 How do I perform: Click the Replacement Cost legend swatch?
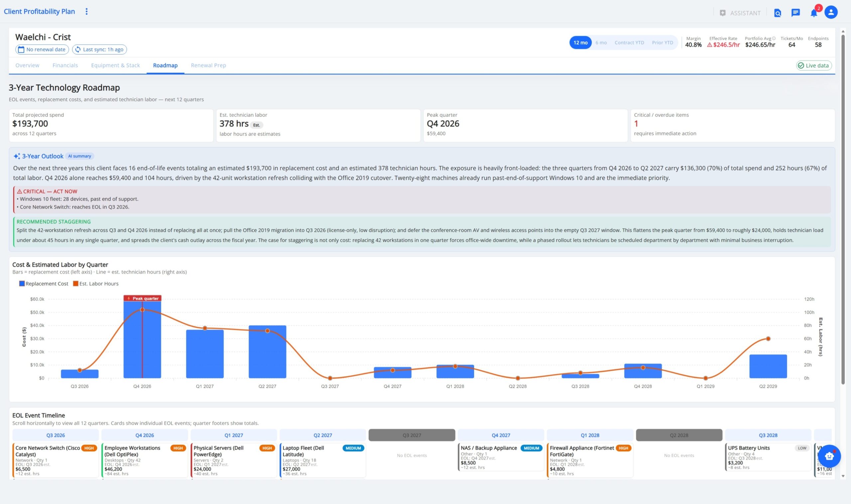click(22, 284)
